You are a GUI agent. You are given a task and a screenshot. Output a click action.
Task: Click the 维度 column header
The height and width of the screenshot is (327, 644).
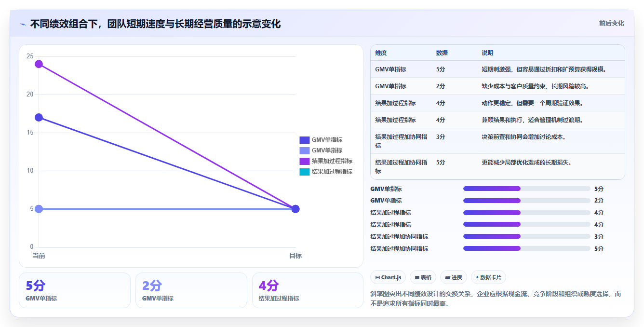click(381, 53)
